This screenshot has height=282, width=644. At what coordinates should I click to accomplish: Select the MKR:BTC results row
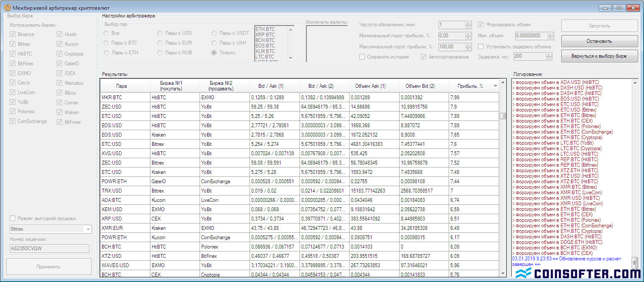coord(299,98)
